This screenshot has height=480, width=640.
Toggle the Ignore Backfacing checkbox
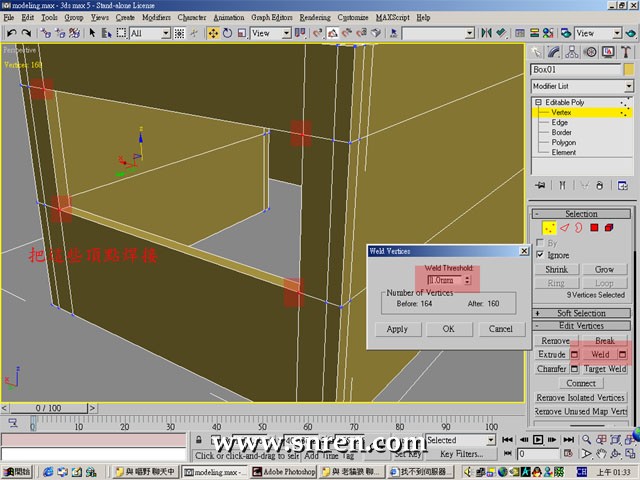(540, 255)
